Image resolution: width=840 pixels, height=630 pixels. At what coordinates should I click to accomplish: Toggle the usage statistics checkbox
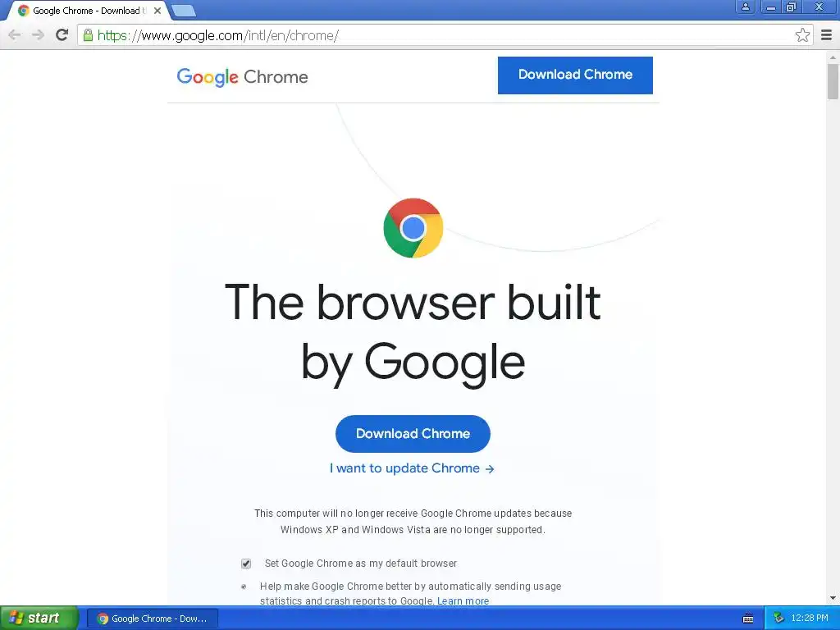(244, 587)
